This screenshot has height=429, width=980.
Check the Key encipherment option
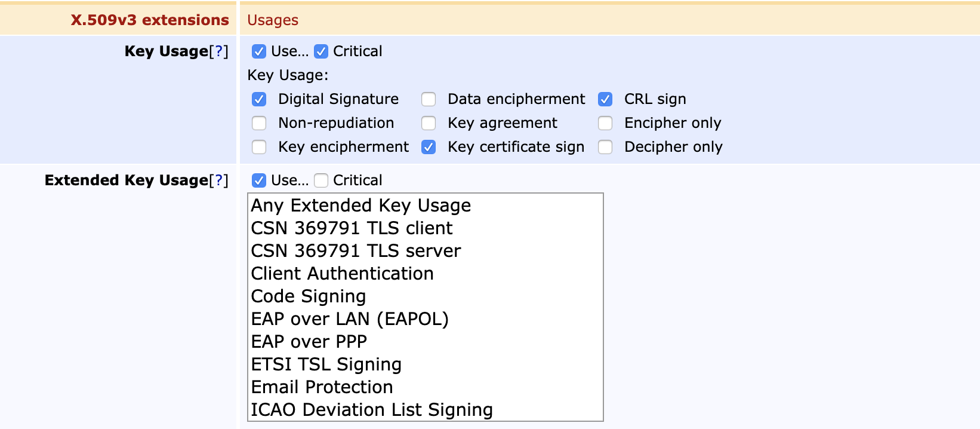coord(259,147)
